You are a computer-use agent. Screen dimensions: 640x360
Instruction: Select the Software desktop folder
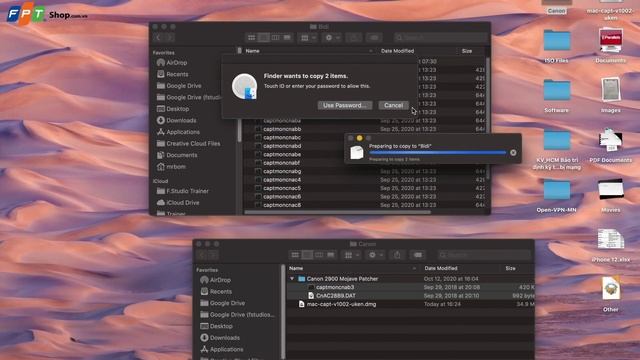556,96
